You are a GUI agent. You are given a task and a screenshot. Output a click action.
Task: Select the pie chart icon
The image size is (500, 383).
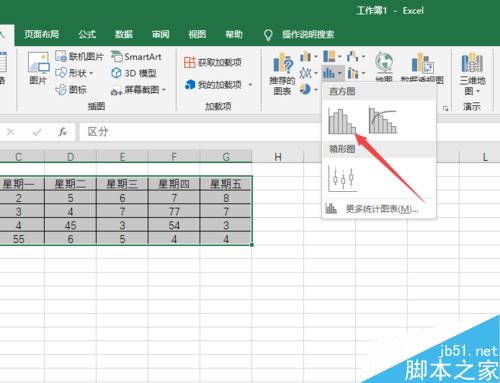point(305,89)
